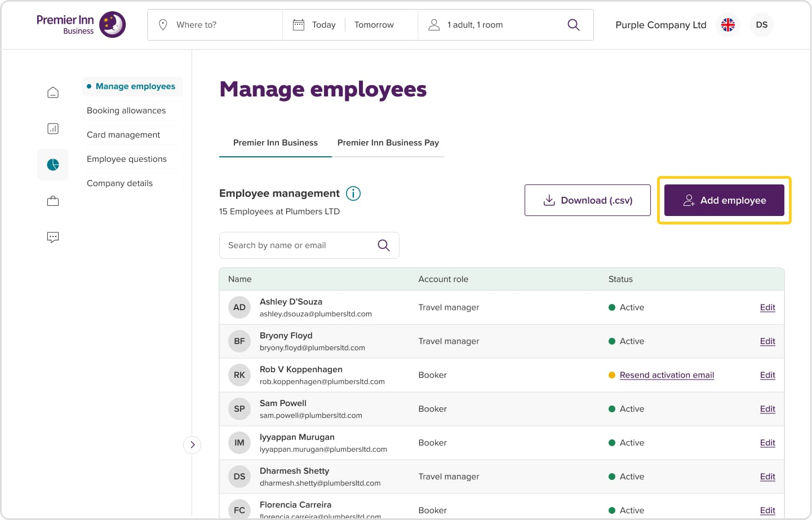Viewport: 812px width, 520px height.
Task: Open the DS user profile avatar
Action: tap(762, 25)
